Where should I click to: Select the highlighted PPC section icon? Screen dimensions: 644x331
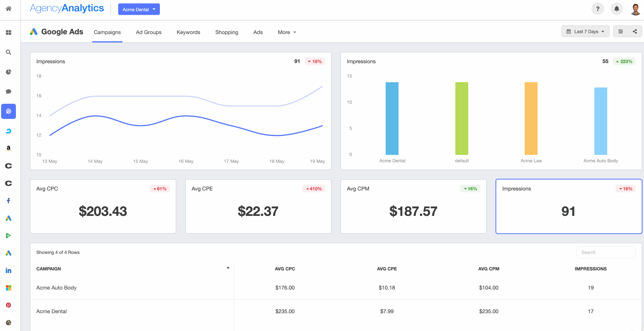click(8, 111)
